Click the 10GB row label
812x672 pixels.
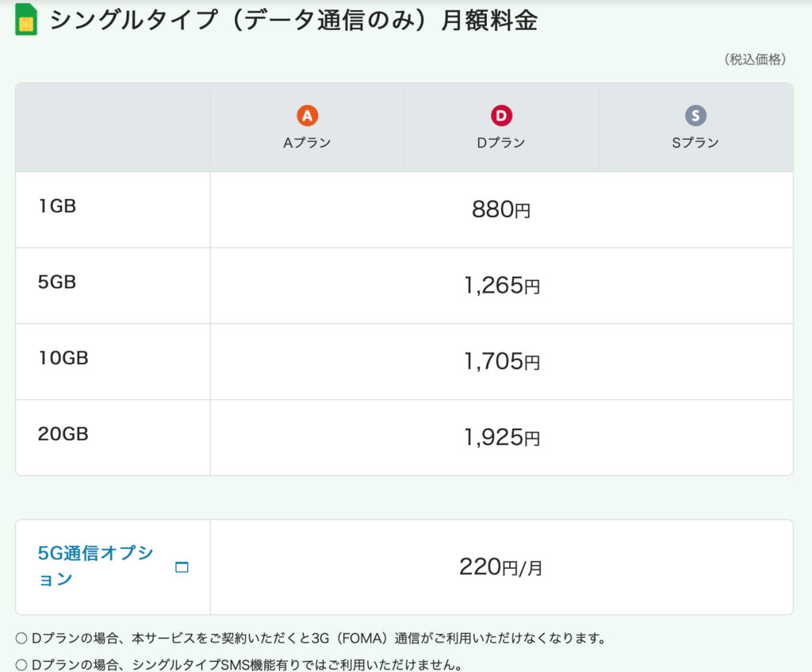[63, 358]
